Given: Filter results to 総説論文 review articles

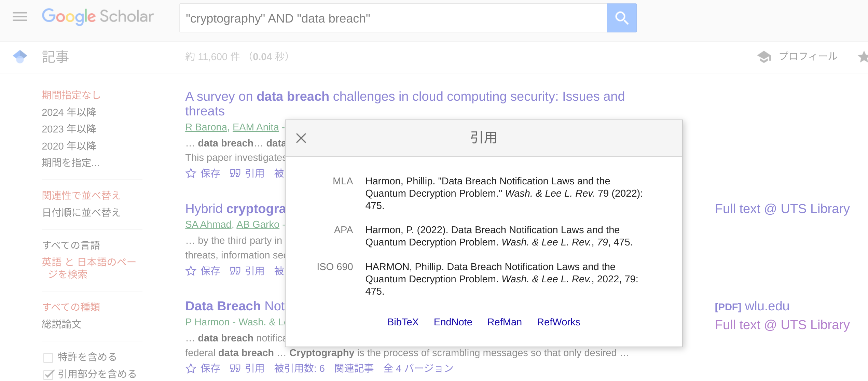Looking at the screenshot, I should [61, 324].
